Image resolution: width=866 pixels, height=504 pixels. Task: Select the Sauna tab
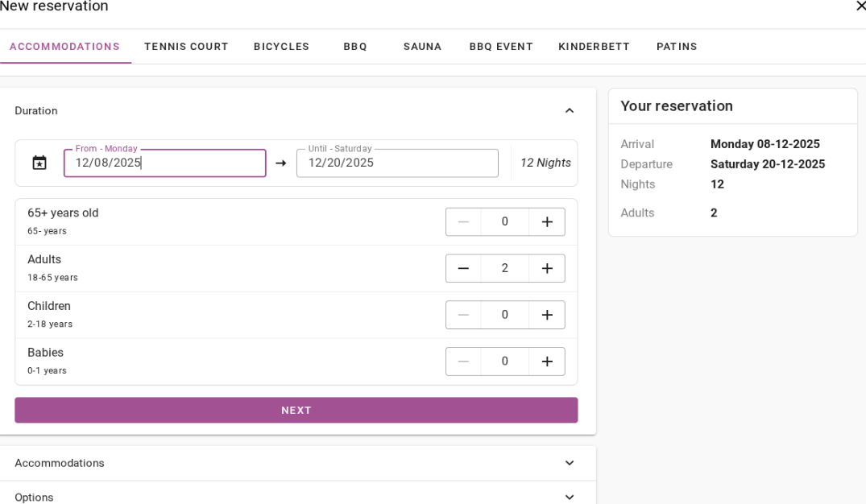tap(422, 47)
